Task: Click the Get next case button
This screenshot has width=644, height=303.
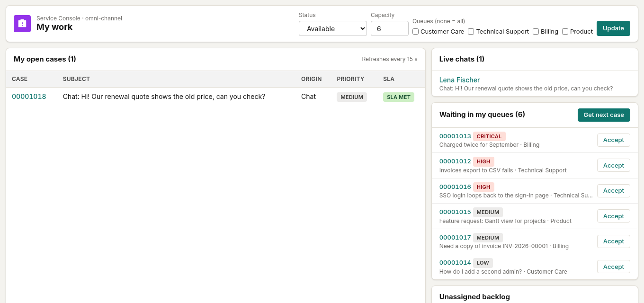Action: pos(604,115)
